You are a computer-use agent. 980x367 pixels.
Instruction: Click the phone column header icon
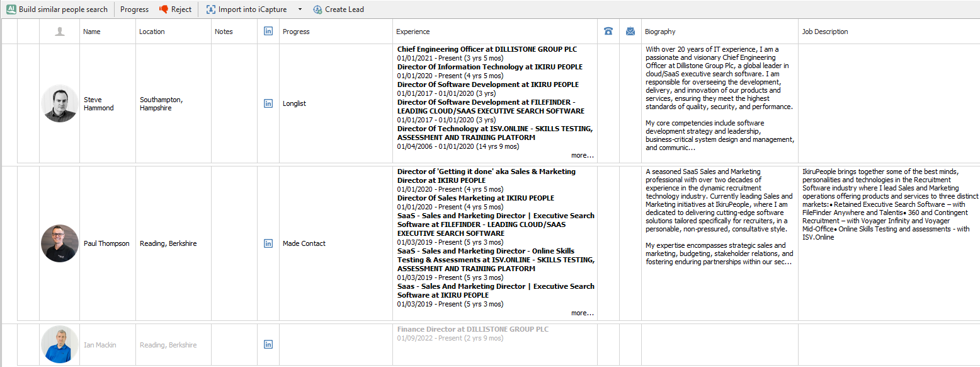(x=608, y=32)
